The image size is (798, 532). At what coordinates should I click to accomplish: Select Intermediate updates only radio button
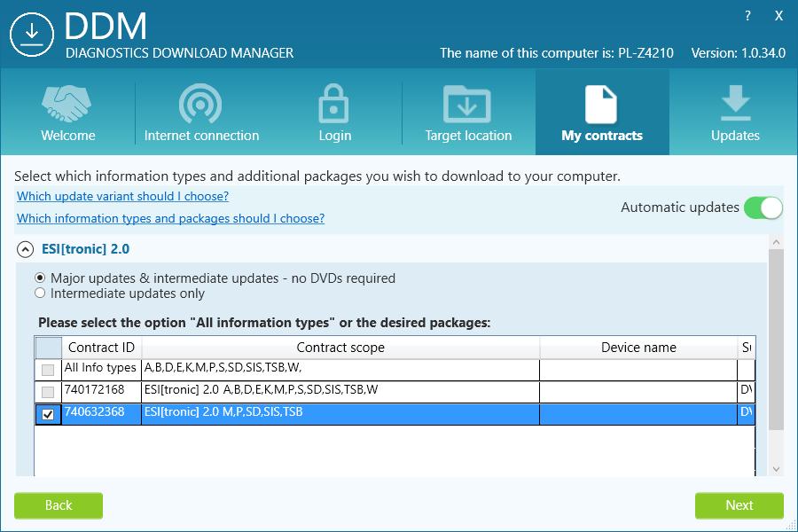point(40,293)
